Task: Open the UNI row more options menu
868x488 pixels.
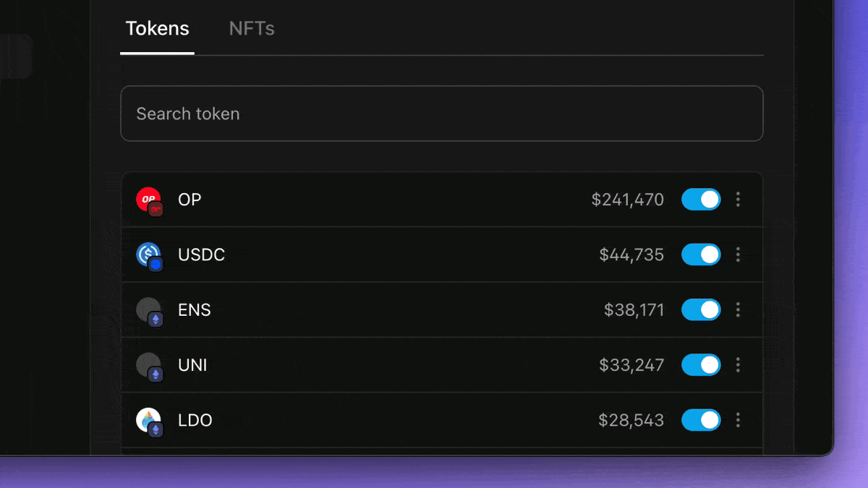Action: click(738, 365)
